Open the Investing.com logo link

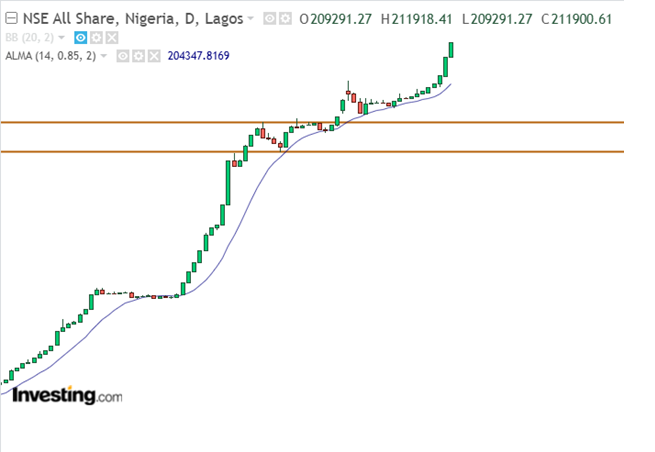point(66,396)
